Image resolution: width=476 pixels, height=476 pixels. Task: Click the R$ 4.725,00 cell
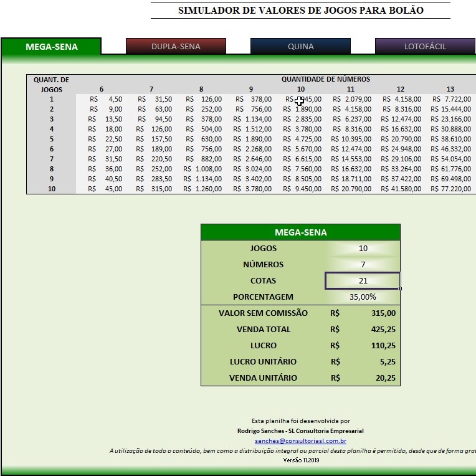pos(300,139)
